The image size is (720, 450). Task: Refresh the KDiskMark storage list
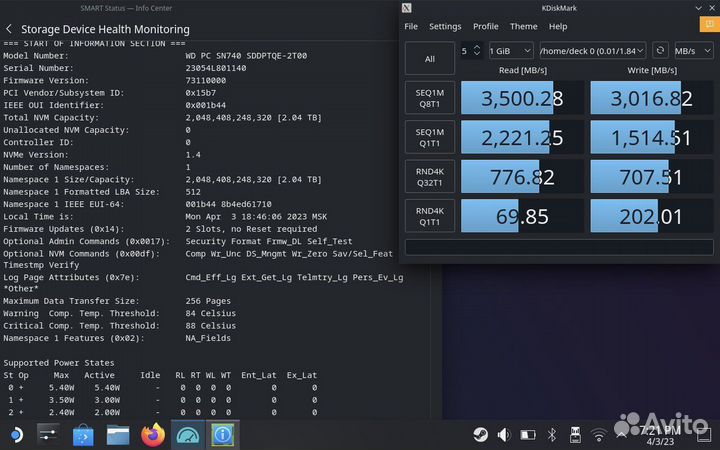pyautogui.click(x=660, y=51)
